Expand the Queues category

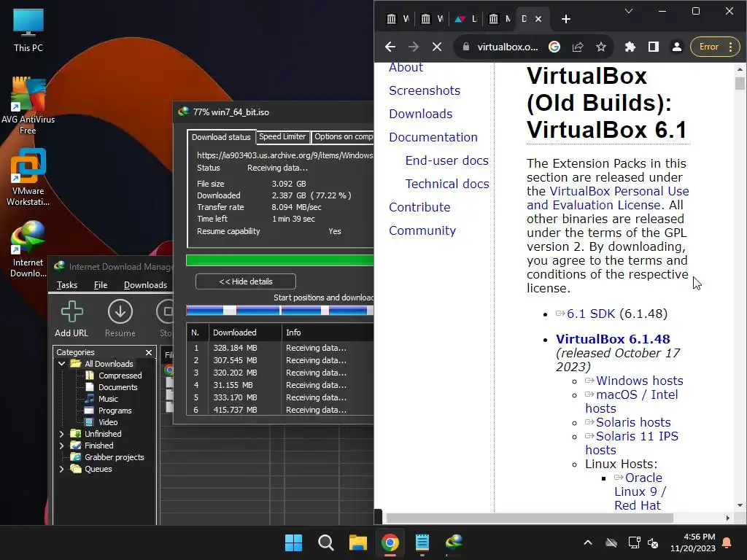[61, 469]
